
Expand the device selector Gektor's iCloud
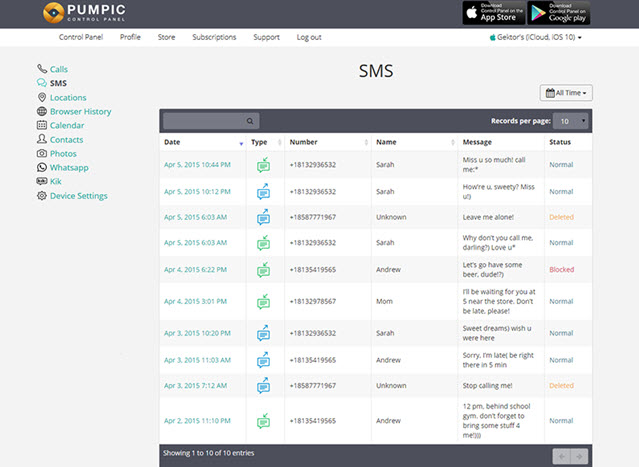536,37
